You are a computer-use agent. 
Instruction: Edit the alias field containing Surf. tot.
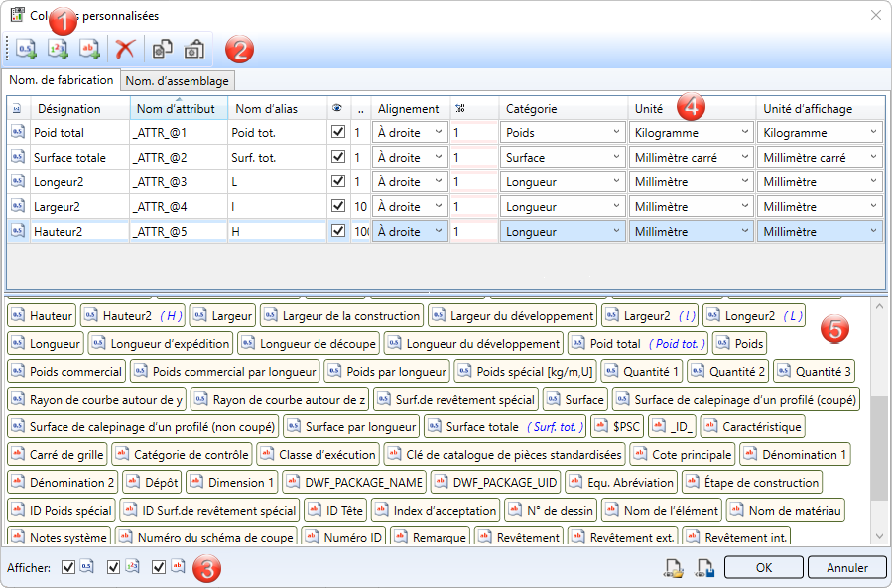(x=277, y=157)
